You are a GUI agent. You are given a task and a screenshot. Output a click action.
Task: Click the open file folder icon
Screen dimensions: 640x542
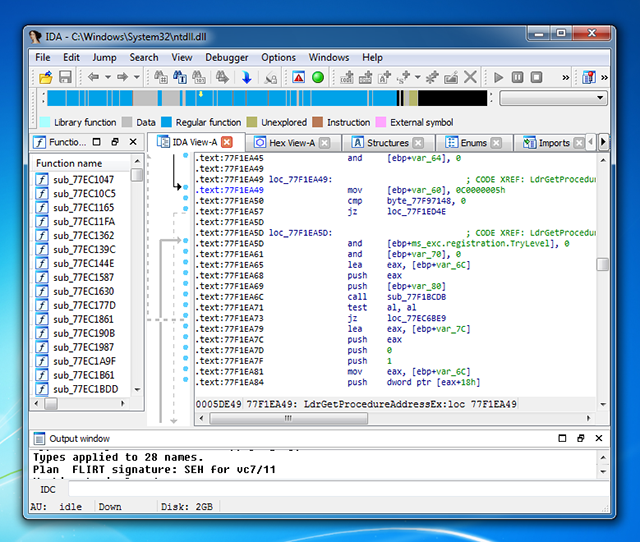coord(46,77)
